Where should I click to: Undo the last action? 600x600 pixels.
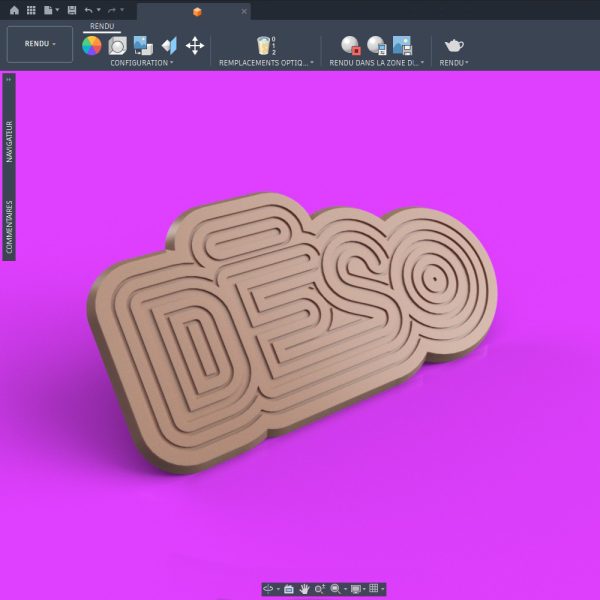point(88,10)
